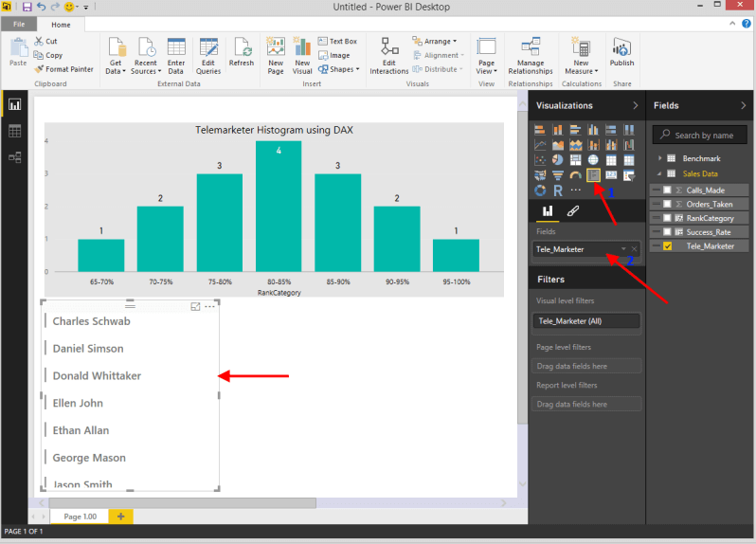This screenshot has width=756, height=544.
Task: Switch to Relationships view in sidebar
Action: point(14,157)
